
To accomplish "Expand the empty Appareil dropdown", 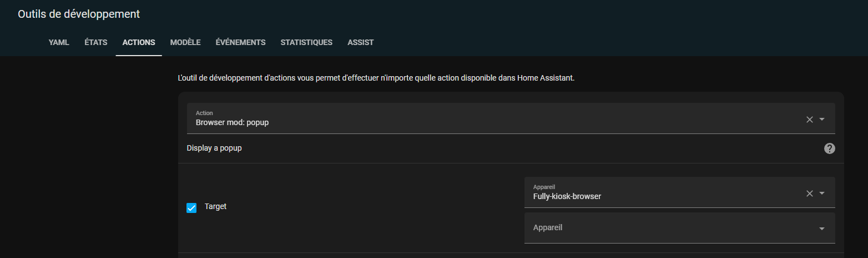I will click(822, 228).
